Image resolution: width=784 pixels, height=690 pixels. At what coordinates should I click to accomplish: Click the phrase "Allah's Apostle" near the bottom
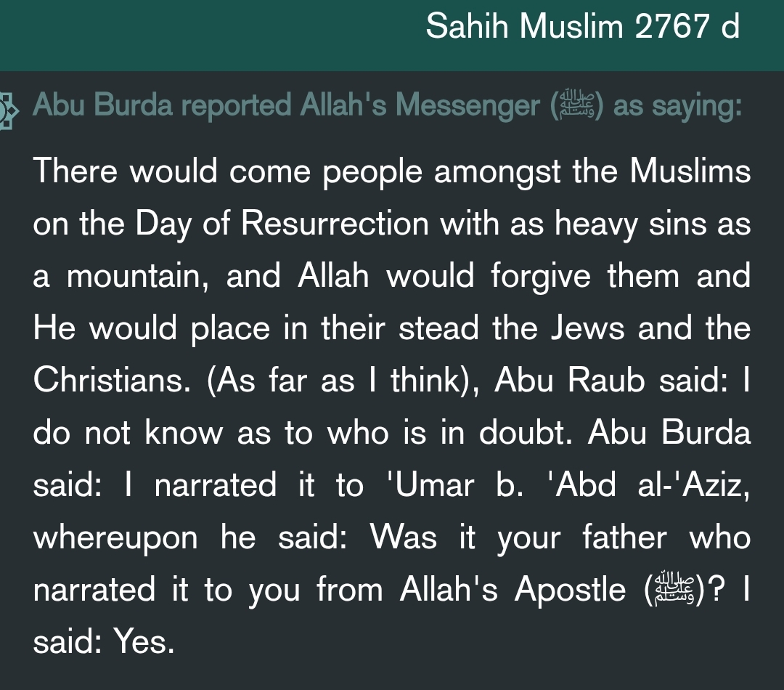pyautogui.click(x=512, y=590)
